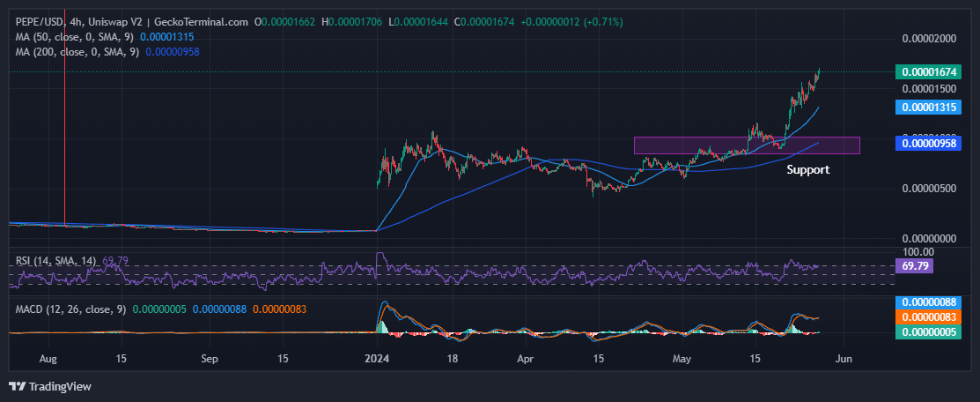Click the Sep label on time axis
Screen dimensions: 980x402
210,360
